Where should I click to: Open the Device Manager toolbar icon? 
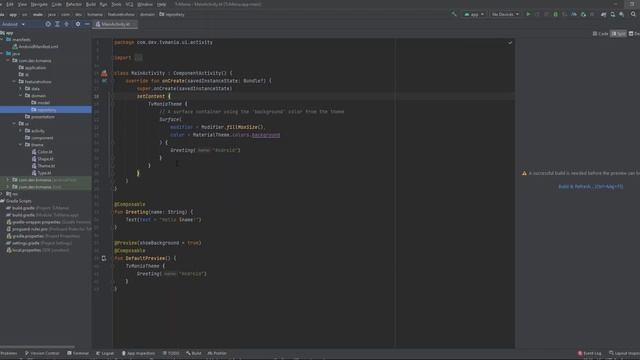[613, 14]
